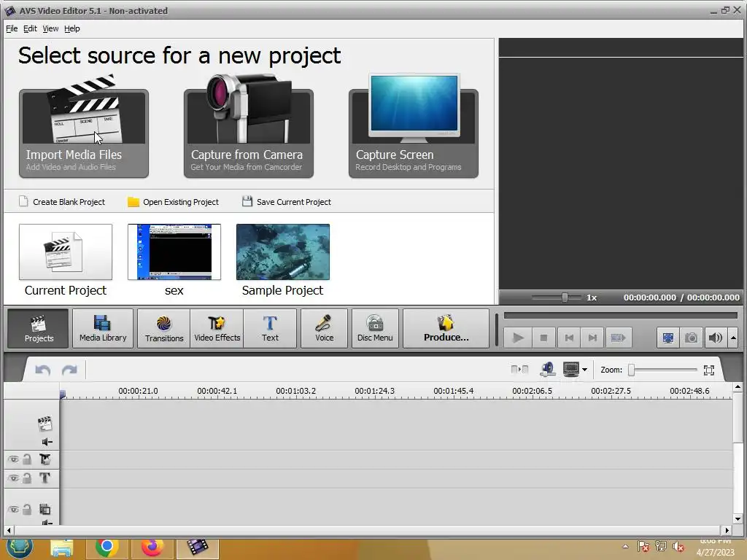Screen dimensions: 747x560
Task: Redo the last timeline action
Action: (x=69, y=370)
